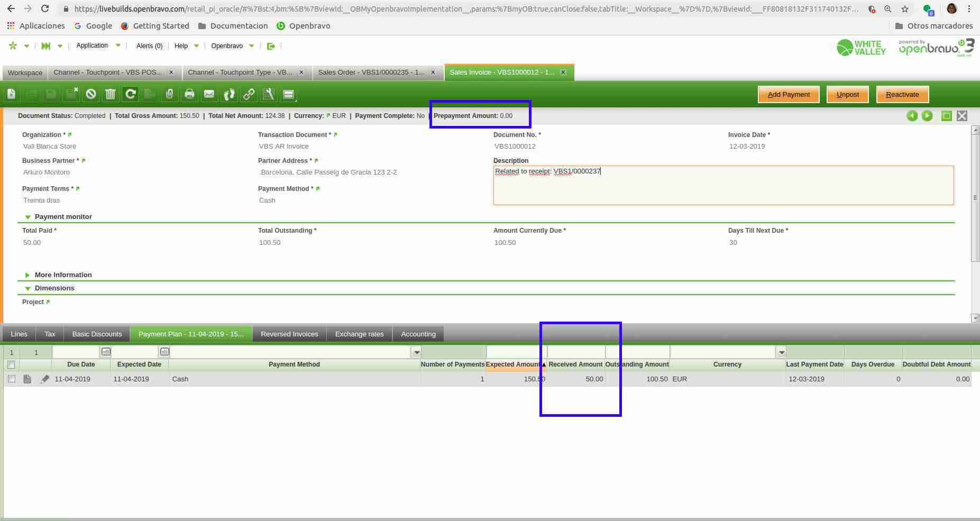Edit the Cash payment row with pencil icon
The image size is (980, 521).
[x=44, y=379]
